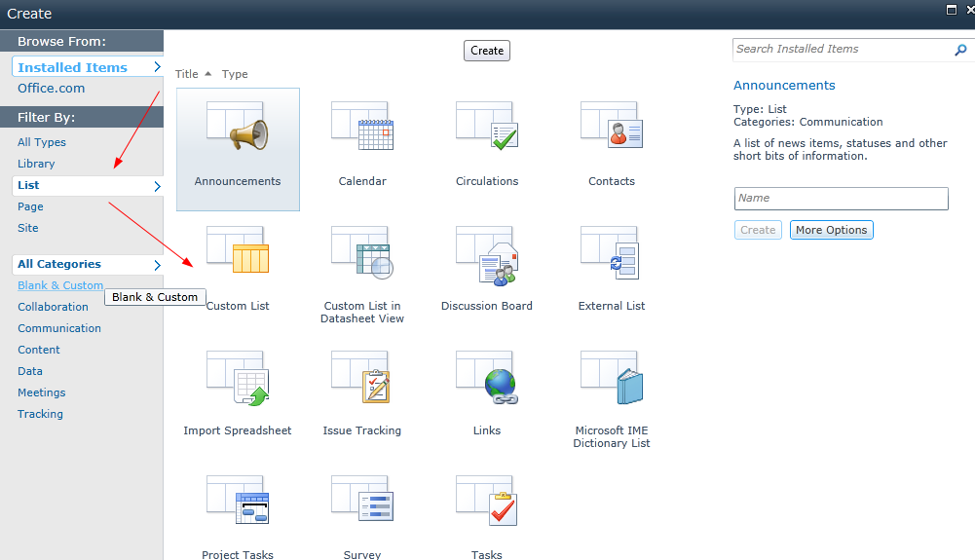975x560 pixels.
Task: Click the All Categories chevron arrow
Action: (x=157, y=265)
